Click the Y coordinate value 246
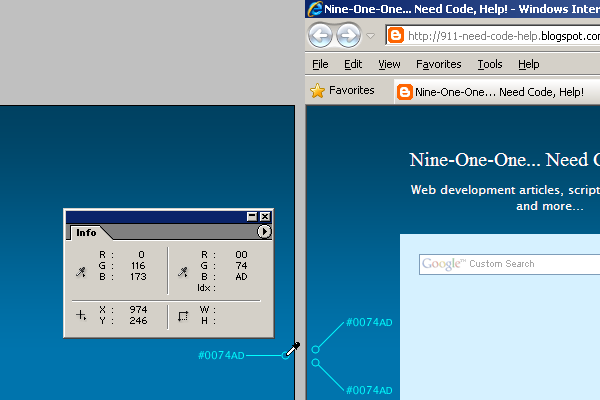 tap(138, 320)
